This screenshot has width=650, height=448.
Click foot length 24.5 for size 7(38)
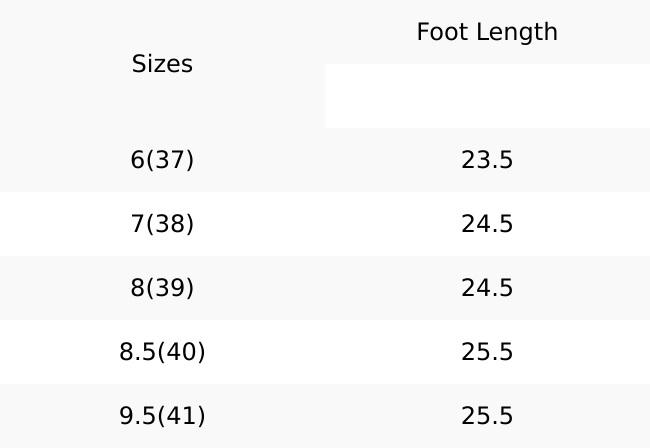[487, 224]
